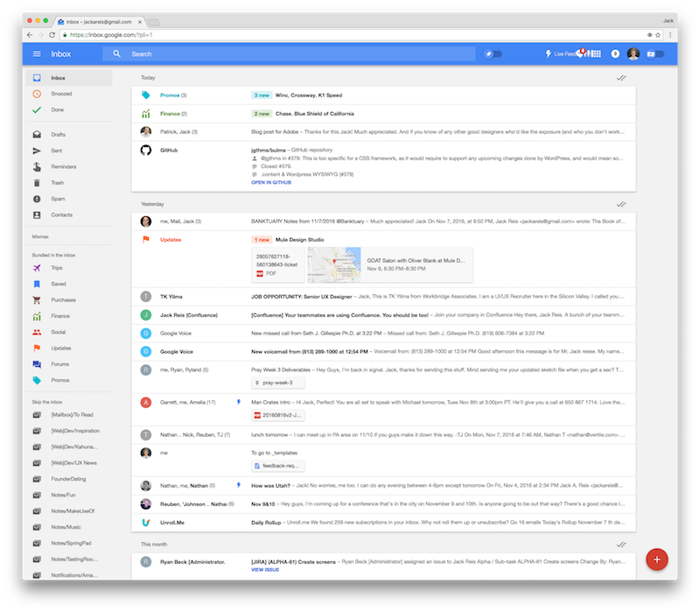Click the red compose button
Viewport: 700px width, 612px height.
[x=657, y=559]
